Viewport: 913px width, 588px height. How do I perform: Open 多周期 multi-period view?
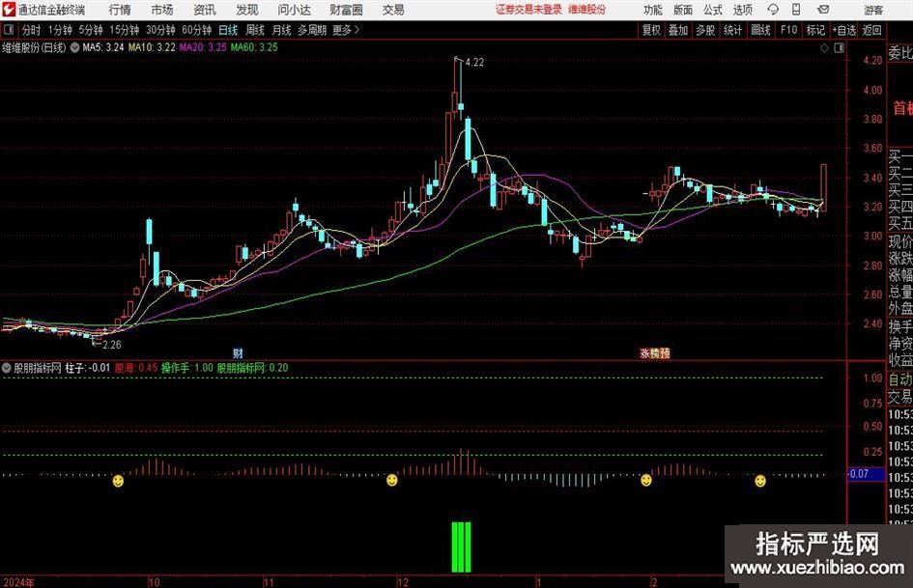312,30
